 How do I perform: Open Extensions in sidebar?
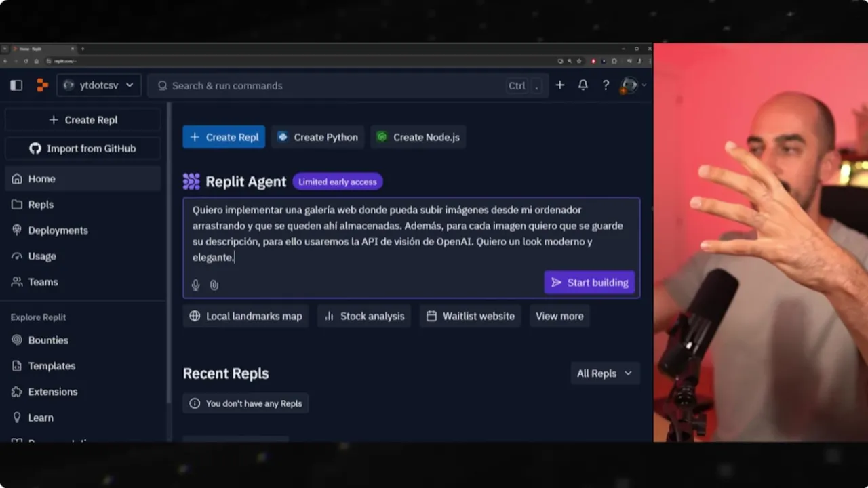(x=83, y=392)
